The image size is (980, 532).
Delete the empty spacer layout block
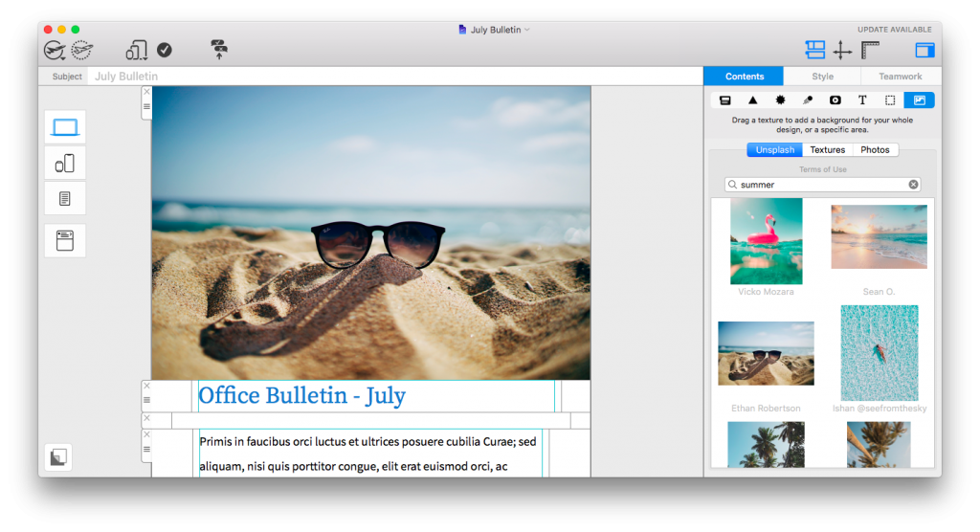pyautogui.click(x=146, y=418)
